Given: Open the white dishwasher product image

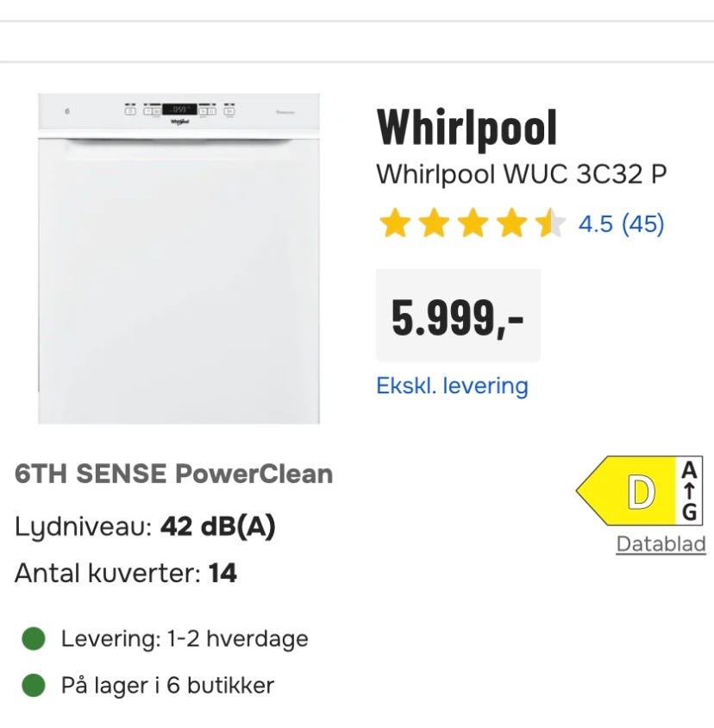Looking at the screenshot, I should pyautogui.click(x=178, y=259).
